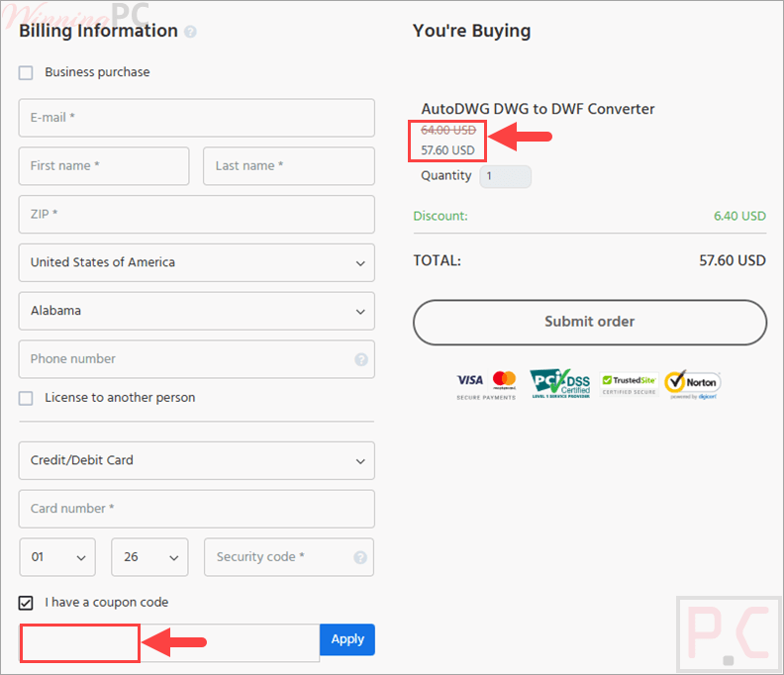784x675 pixels.
Task: Open the expiry month 01 dropdown
Action: pyautogui.click(x=57, y=557)
